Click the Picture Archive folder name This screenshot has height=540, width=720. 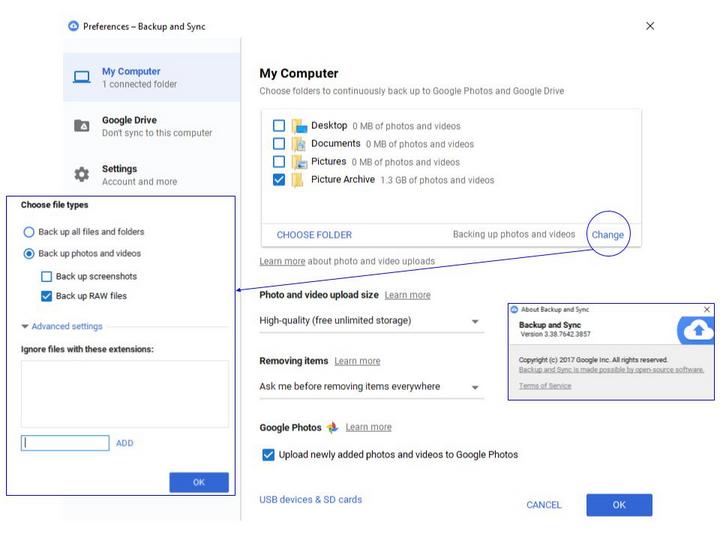tap(343, 180)
